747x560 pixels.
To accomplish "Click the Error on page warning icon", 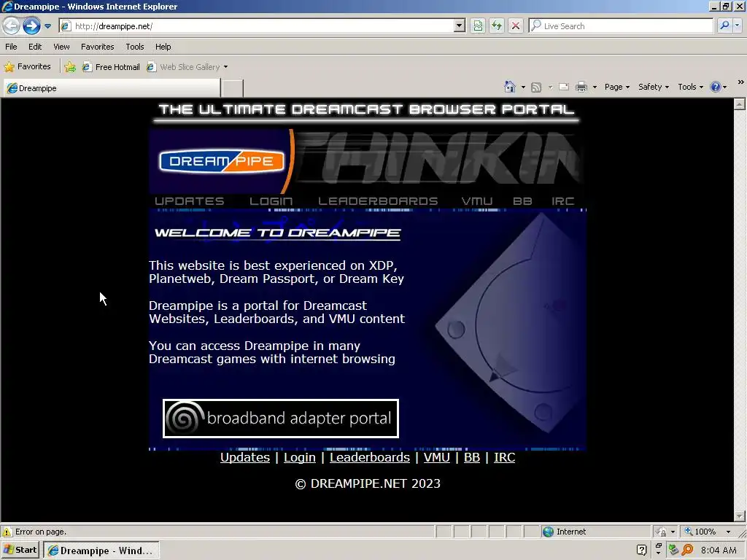I will tap(7, 532).
